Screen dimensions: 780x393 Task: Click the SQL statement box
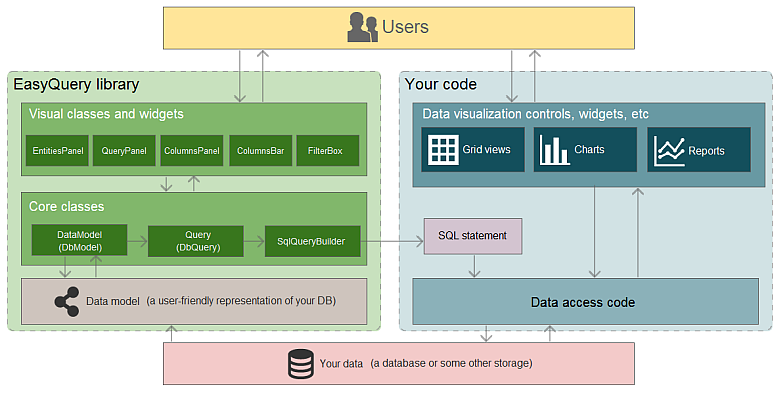pos(473,236)
